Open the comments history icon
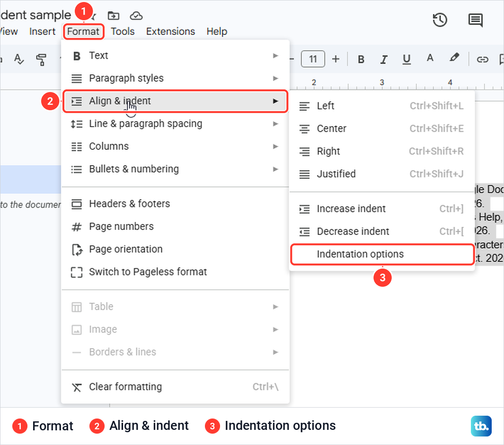The width and height of the screenshot is (504, 445). point(476,20)
